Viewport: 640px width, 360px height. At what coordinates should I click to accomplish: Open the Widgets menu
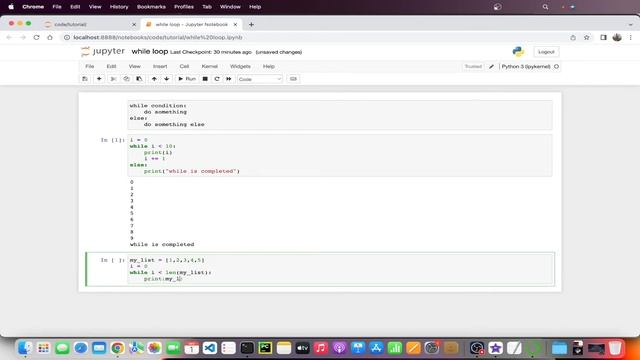click(x=240, y=66)
